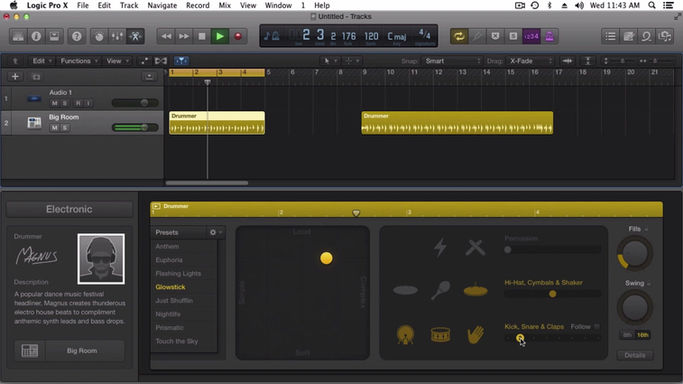Viewport: 683px width, 384px height.
Task: Click the waveform horizontal zoom button
Action: pyautogui.click(x=567, y=61)
